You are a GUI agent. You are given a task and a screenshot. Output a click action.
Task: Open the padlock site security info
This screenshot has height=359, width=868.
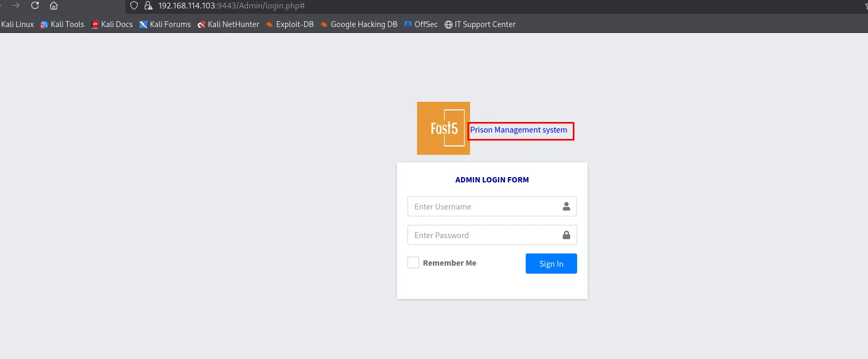[x=148, y=5]
